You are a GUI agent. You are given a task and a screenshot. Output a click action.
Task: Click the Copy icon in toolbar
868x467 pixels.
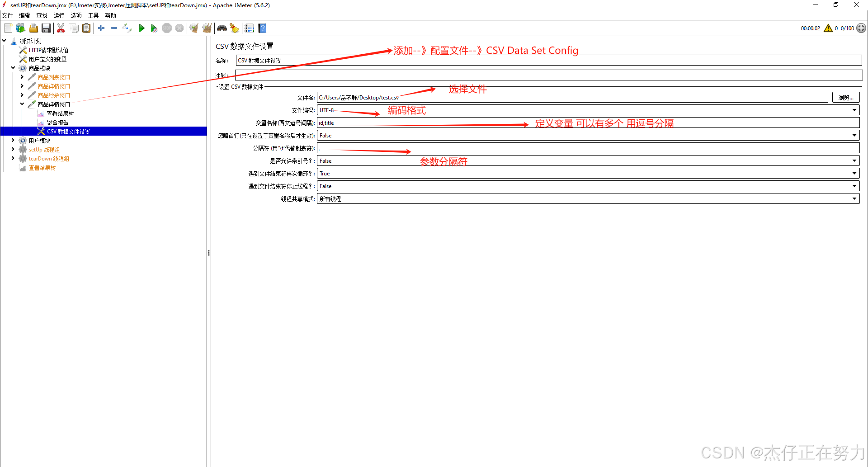pyautogui.click(x=74, y=28)
